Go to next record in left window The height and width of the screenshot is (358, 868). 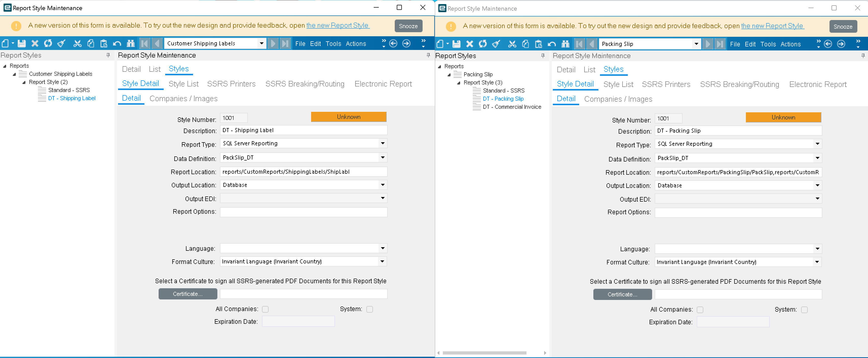(273, 44)
